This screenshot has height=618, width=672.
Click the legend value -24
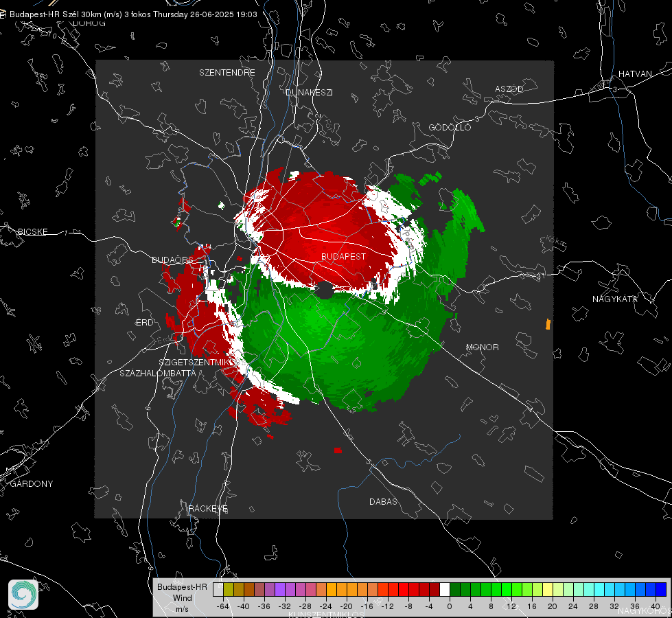click(326, 606)
